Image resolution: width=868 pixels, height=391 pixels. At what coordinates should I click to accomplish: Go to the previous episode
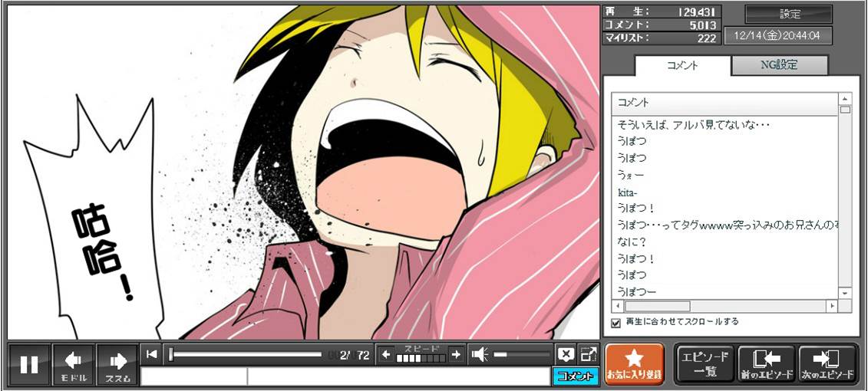766,364
